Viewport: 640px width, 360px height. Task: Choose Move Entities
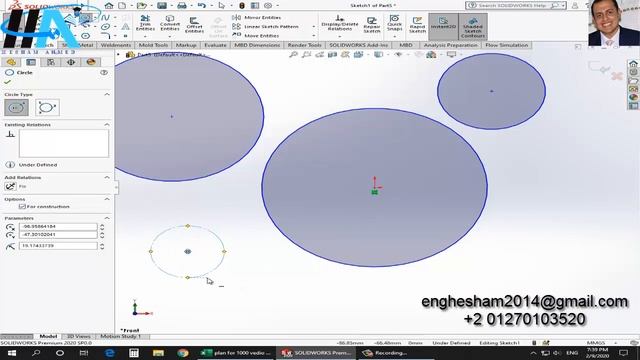point(256,36)
